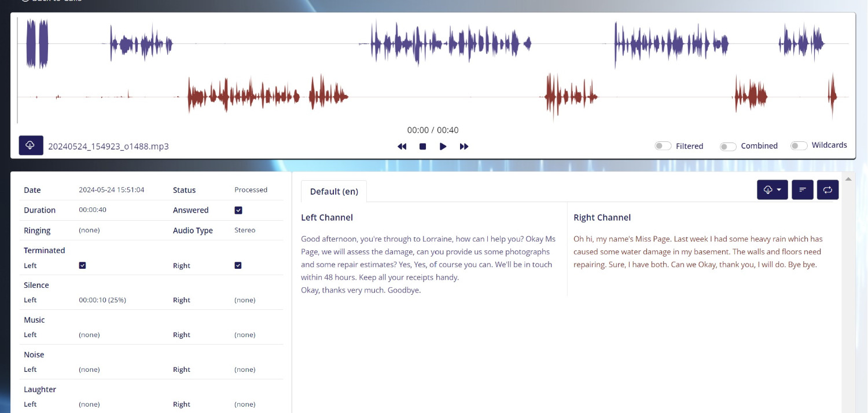
Task: Stop audio playback
Action: pos(422,147)
